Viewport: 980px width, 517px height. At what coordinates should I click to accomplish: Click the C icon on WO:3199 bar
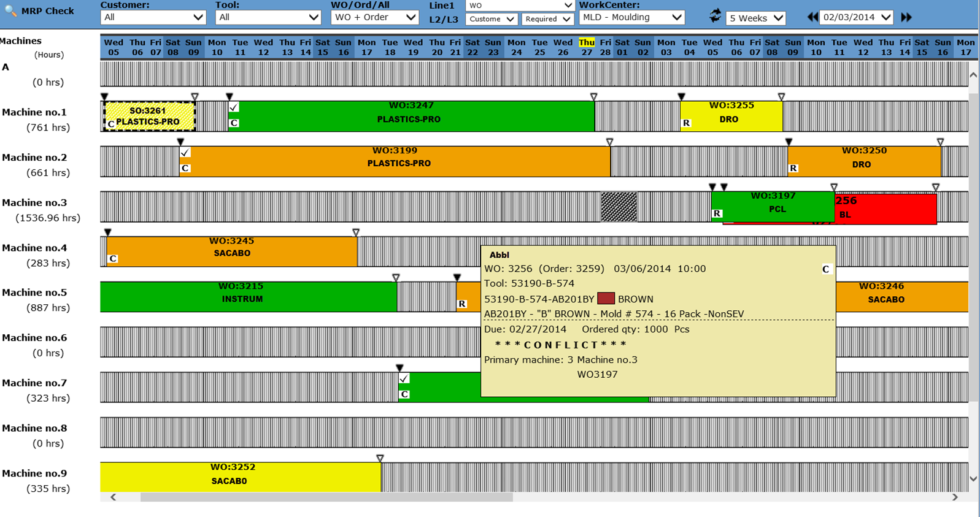click(185, 168)
